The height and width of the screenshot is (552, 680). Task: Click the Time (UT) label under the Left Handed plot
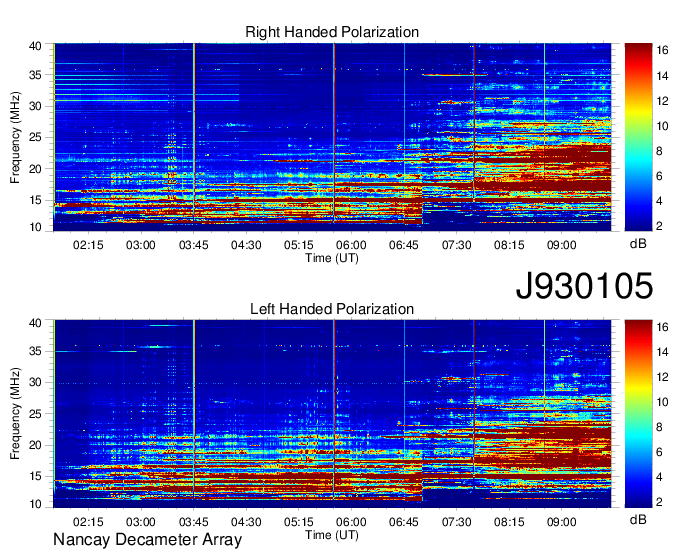click(332, 535)
